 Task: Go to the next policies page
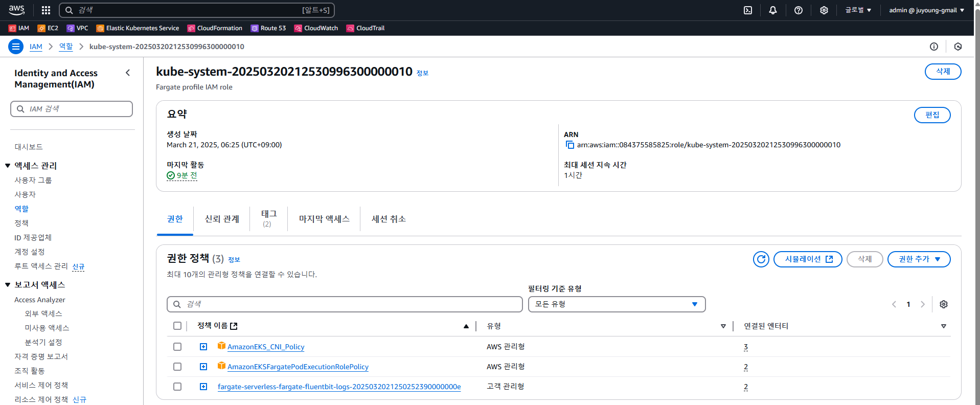pos(923,304)
